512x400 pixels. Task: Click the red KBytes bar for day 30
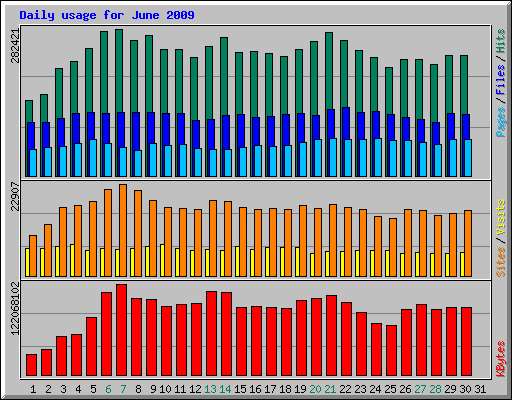tap(466, 341)
